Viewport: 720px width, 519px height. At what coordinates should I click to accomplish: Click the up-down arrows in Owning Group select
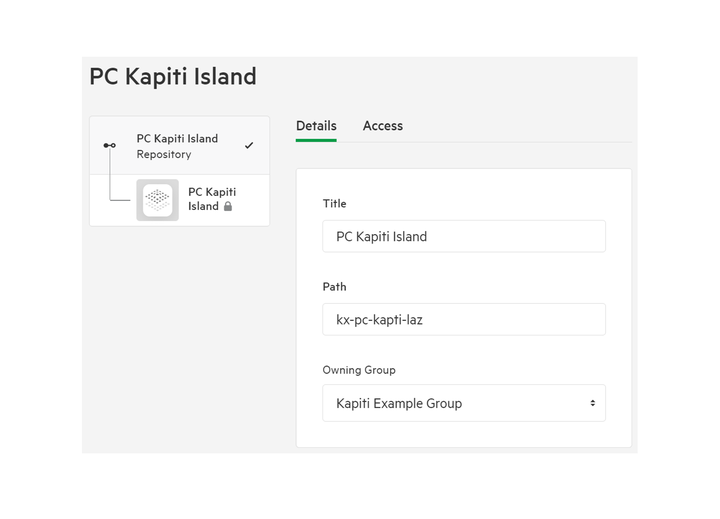tap(593, 403)
